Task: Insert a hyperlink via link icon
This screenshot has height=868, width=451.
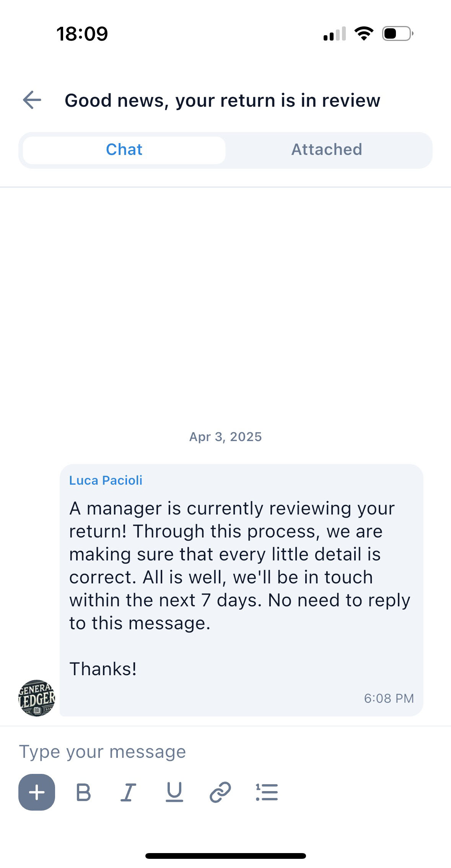Action: (x=220, y=792)
